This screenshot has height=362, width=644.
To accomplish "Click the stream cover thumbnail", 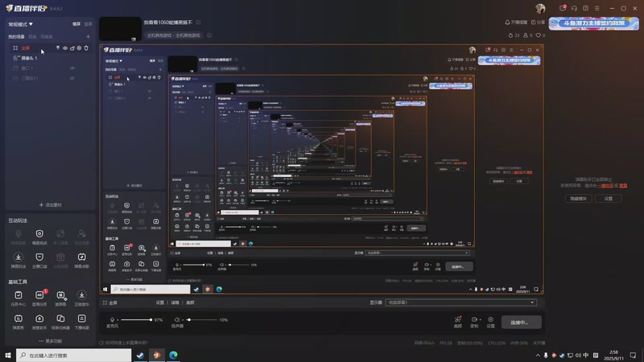I will [x=120, y=29].
